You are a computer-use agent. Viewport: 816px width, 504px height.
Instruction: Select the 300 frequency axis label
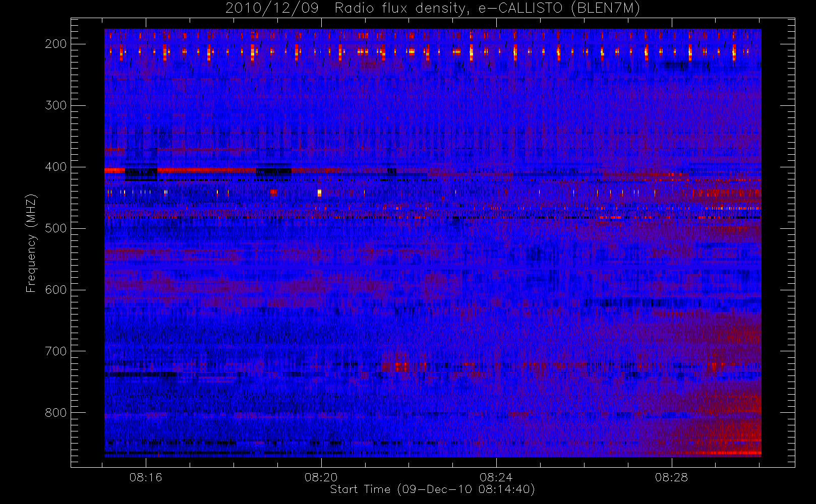(x=55, y=105)
